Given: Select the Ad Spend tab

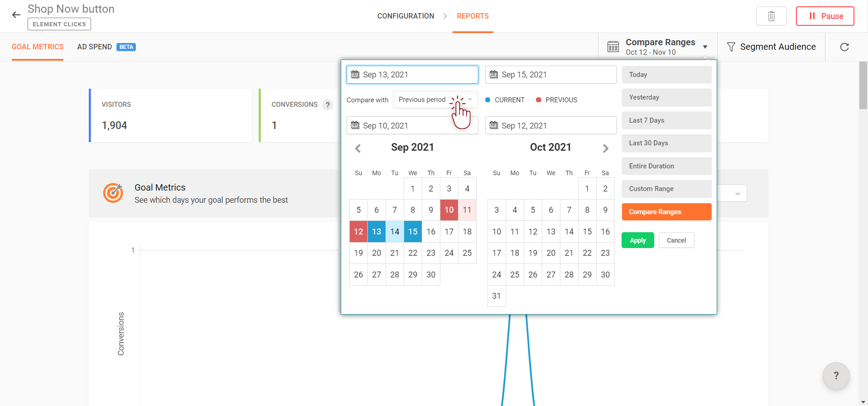Looking at the screenshot, I should pyautogui.click(x=94, y=47).
